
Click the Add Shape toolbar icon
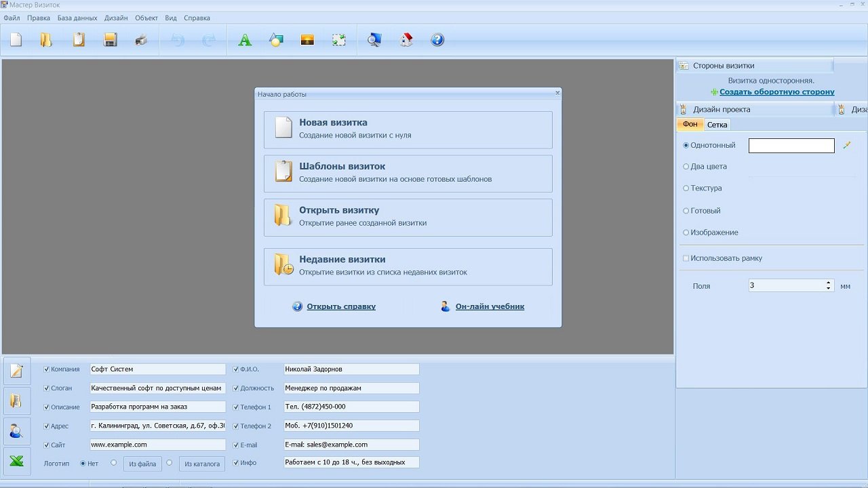pos(276,41)
